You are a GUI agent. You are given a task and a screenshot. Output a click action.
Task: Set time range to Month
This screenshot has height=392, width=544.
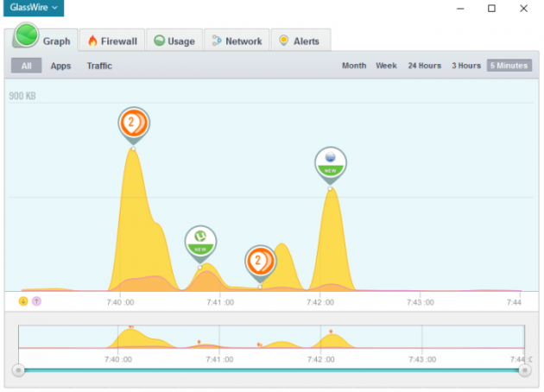tap(354, 66)
